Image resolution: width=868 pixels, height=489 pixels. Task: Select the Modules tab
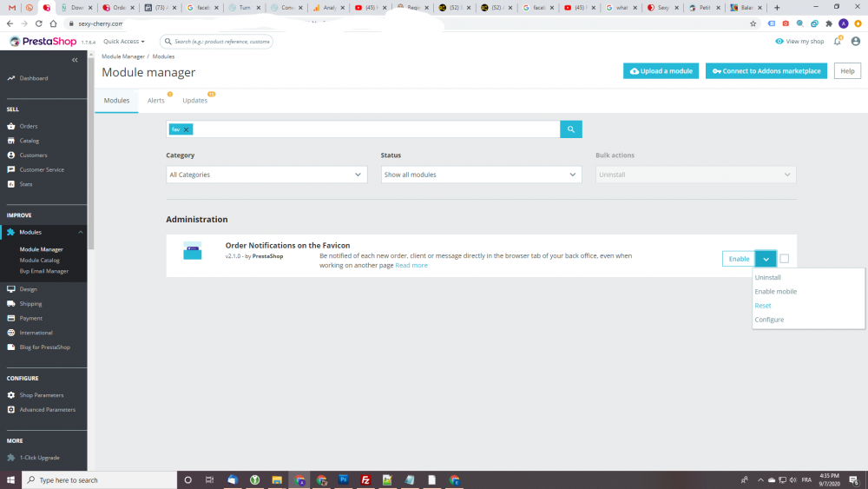point(116,100)
